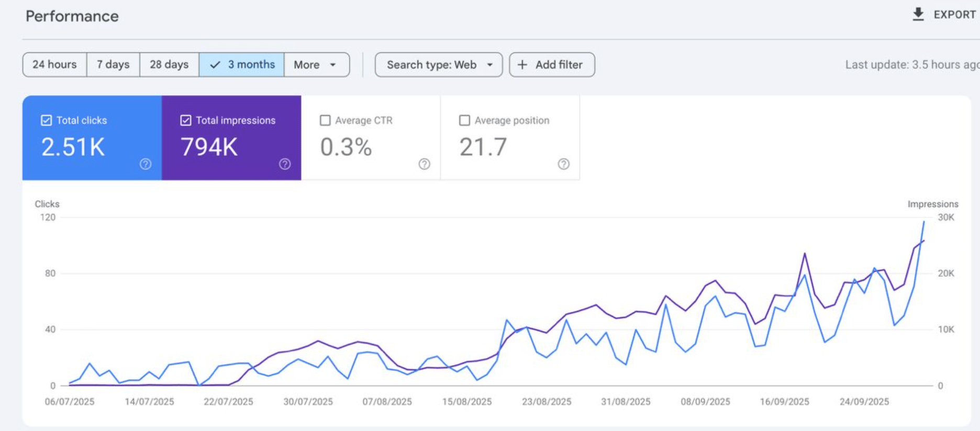The width and height of the screenshot is (980, 431).
Task: Select the 24 hours range tab
Action: [x=54, y=65]
